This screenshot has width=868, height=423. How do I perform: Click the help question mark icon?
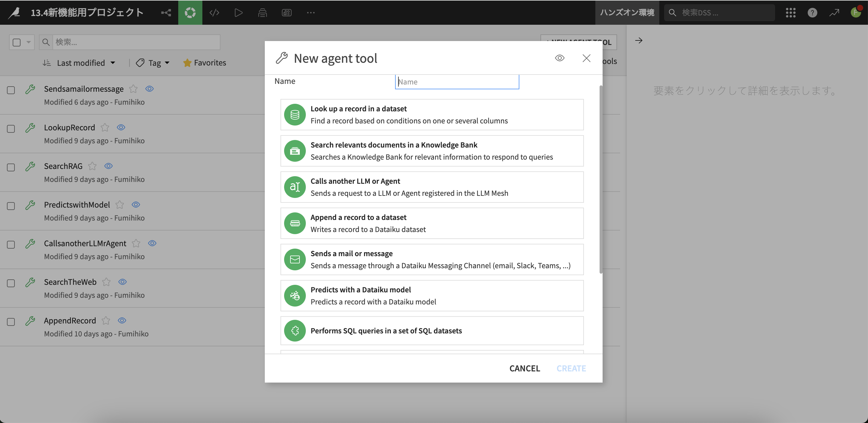(812, 12)
